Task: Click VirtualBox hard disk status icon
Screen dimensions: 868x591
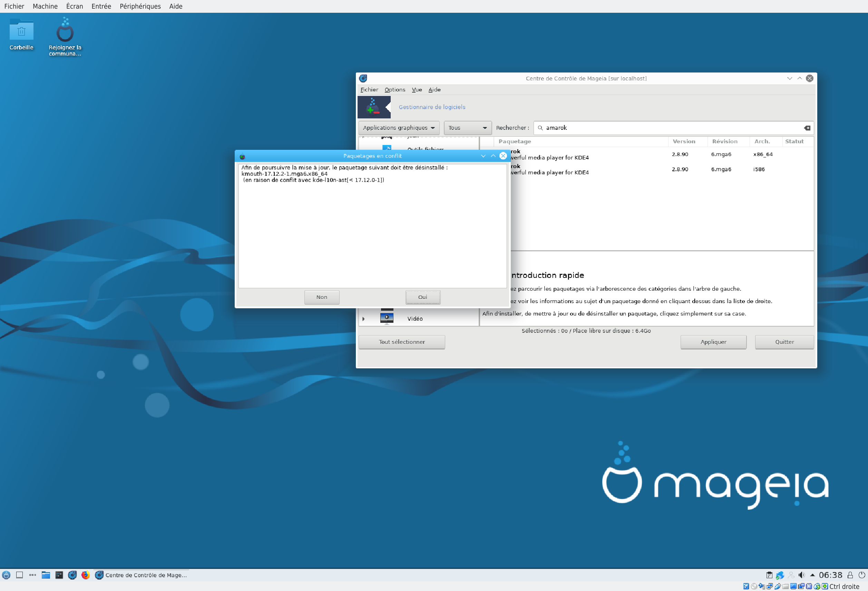Action: click(x=746, y=587)
